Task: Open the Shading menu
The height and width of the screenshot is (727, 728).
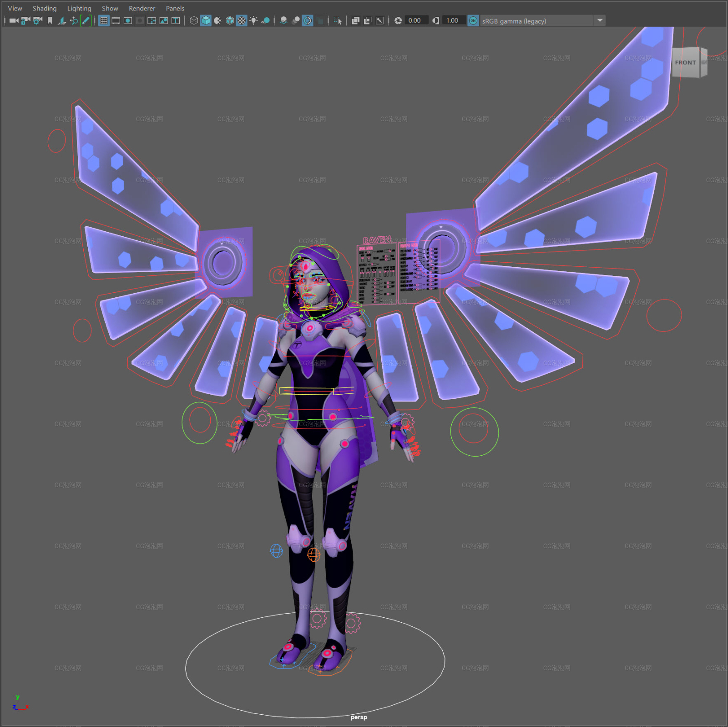Action: [45, 8]
